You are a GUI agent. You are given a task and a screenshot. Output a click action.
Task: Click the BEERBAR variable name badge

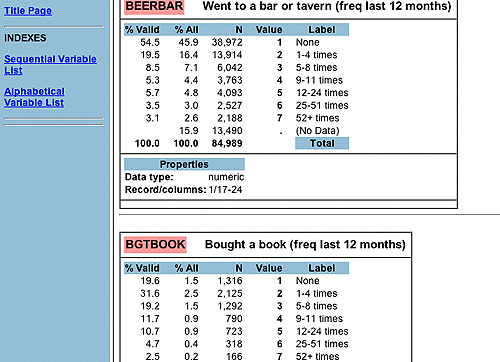click(154, 6)
